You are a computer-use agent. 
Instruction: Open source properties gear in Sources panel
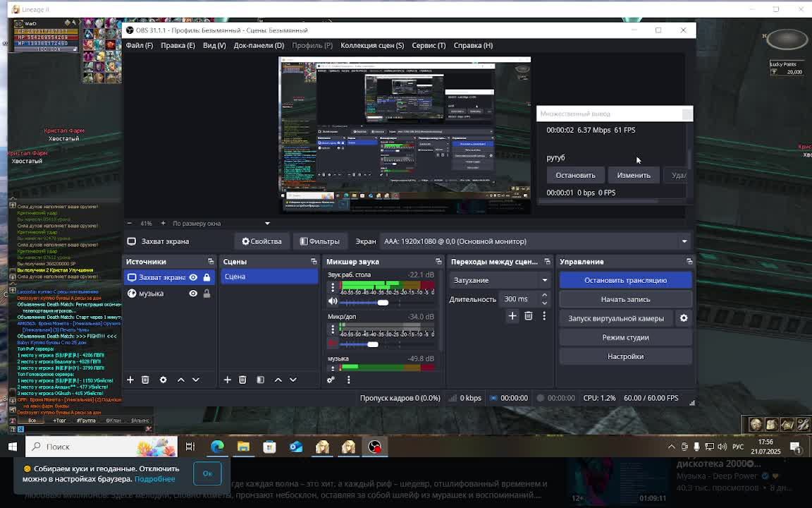click(x=163, y=380)
